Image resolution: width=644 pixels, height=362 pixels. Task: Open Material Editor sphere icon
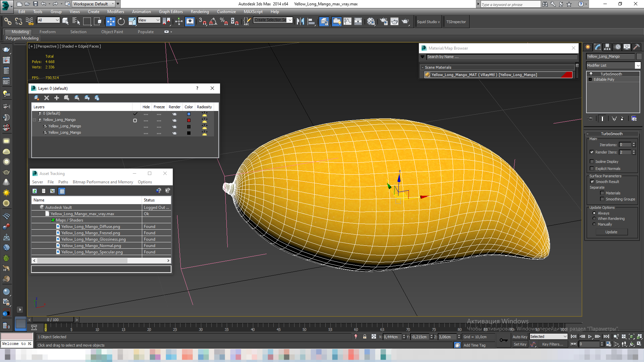tap(371, 21)
